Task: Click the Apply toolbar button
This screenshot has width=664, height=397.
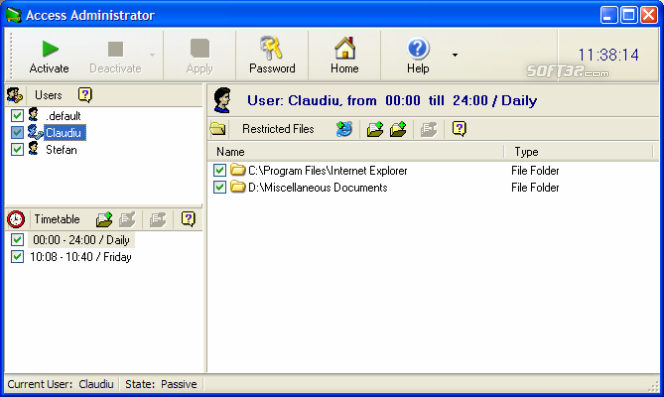Action: click(199, 56)
